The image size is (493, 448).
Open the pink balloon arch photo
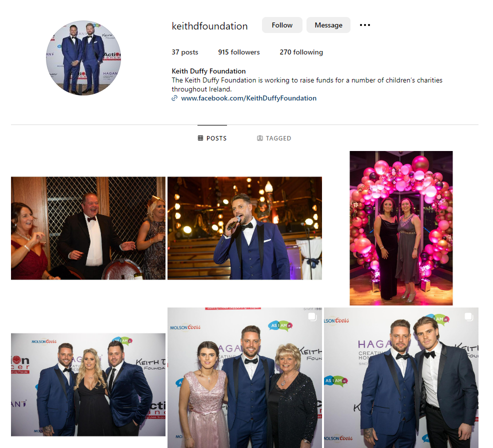401,228
